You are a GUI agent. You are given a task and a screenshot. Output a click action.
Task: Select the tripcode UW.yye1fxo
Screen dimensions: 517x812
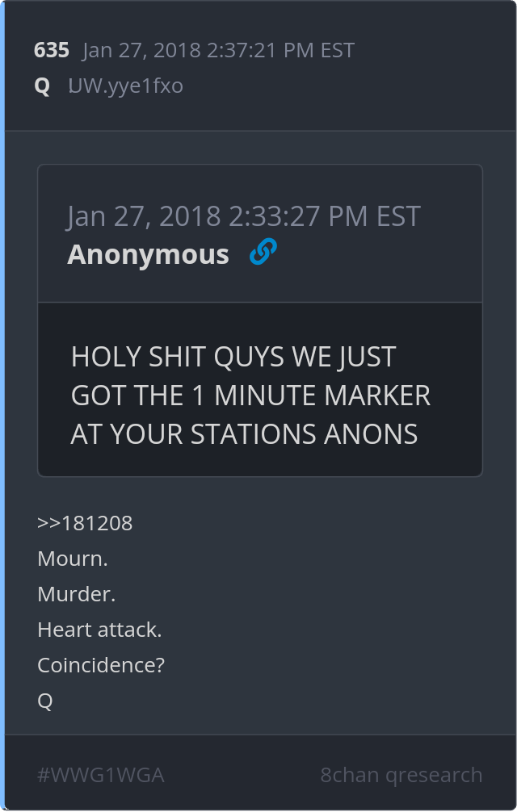(x=126, y=86)
